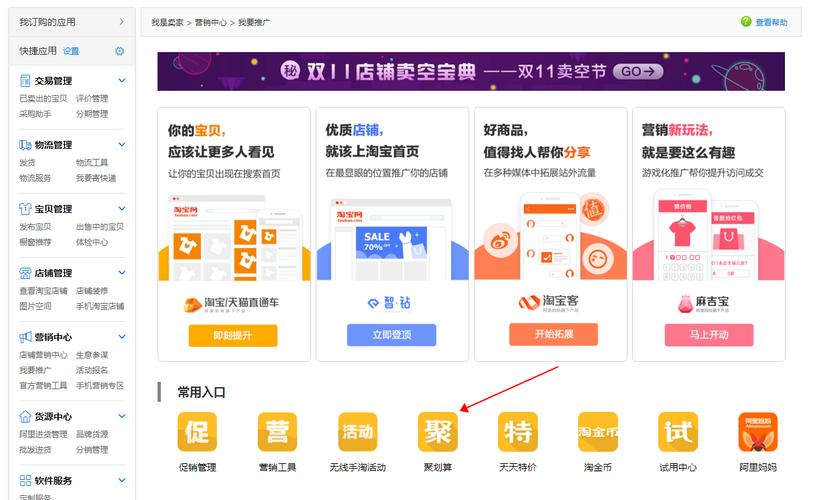
Task: Open the 试用中心 shortcut icon
Action: [x=678, y=432]
